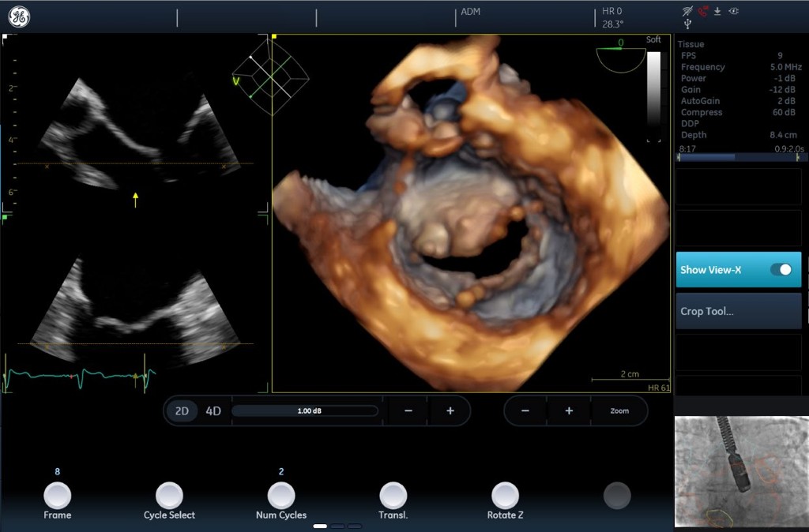Click the 1.00 dB gain slider bar
This screenshot has height=532, width=809.
click(x=304, y=411)
